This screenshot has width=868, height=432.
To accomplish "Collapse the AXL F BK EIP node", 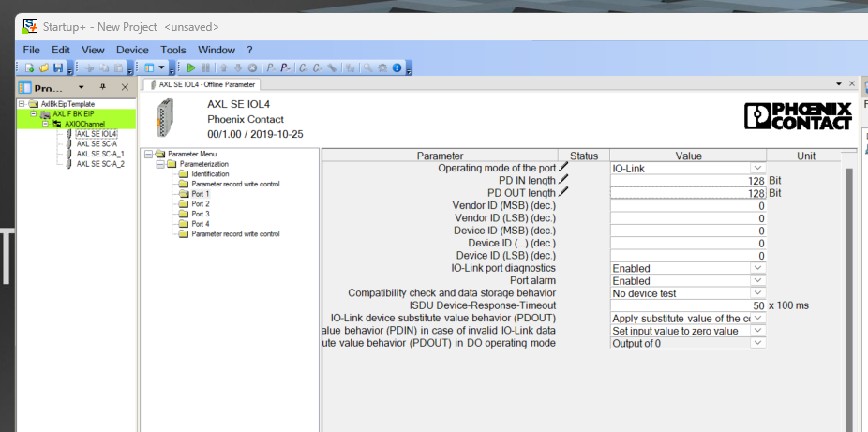I will point(33,114).
